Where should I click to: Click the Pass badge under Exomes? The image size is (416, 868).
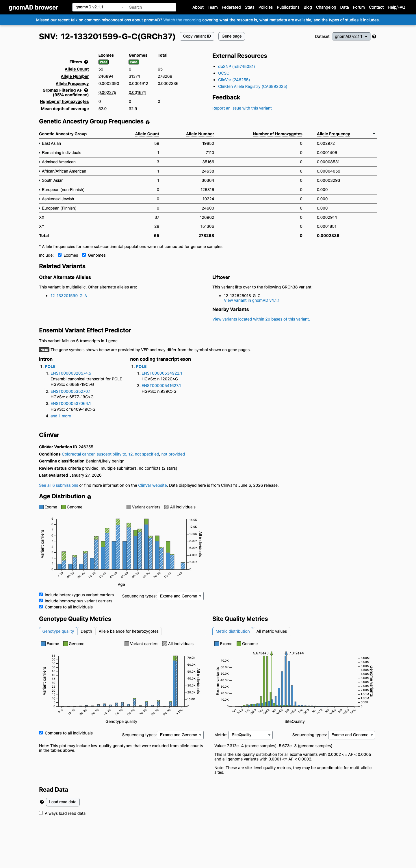click(x=103, y=62)
